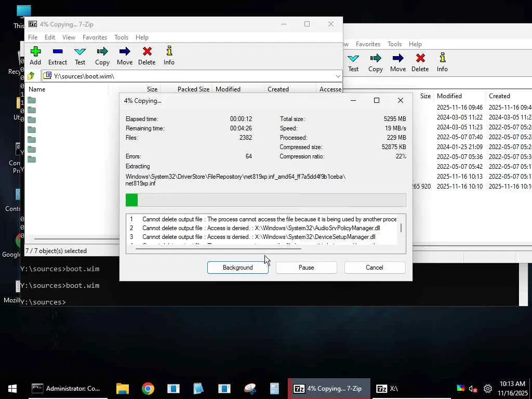This screenshot has height=399, width=532.
Task: Select the first folder icon in file list
Action: click(32, 100)
